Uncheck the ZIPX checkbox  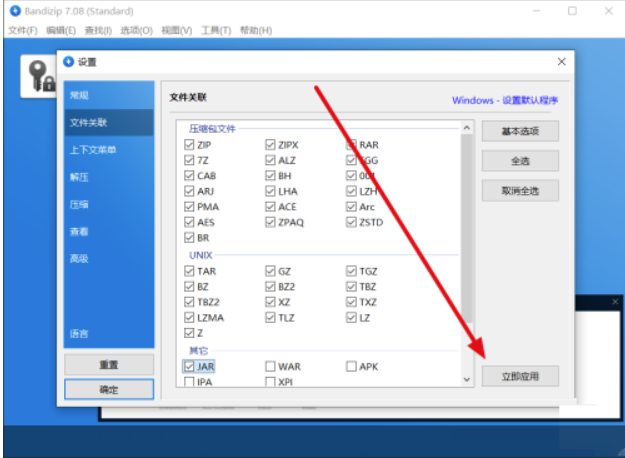(270, 145)
